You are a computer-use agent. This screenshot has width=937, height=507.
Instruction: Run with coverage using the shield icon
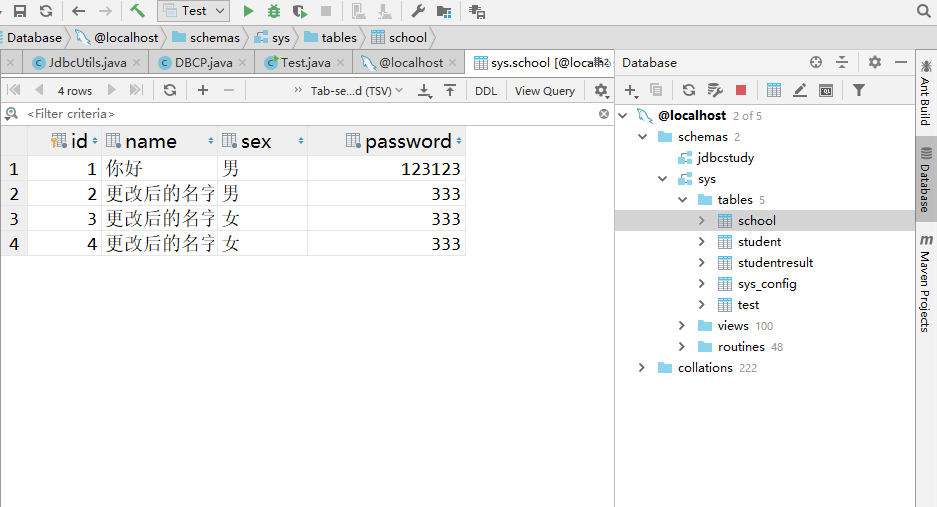[299, 11]
